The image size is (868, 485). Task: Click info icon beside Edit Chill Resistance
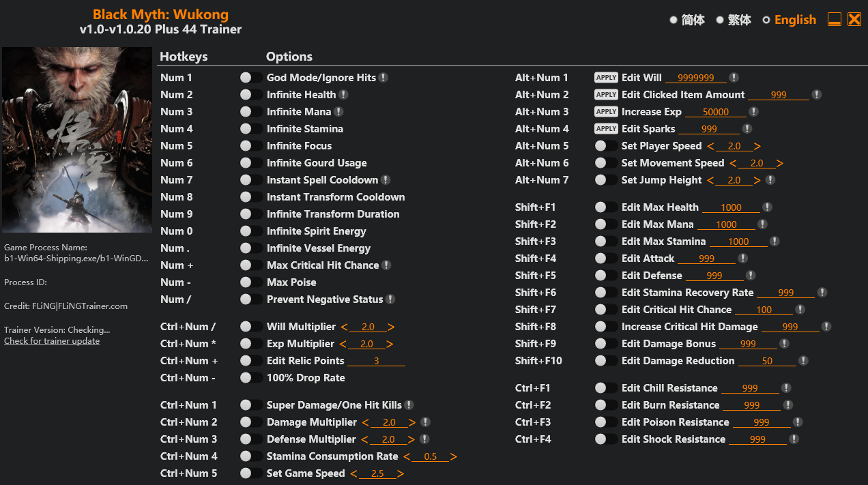(786, 388)
